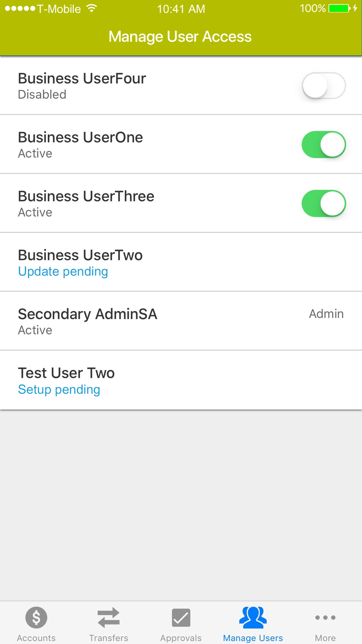362x644 pixels.
Task: Switch to the Approvals tab label
Action: (x=181, y=638)
